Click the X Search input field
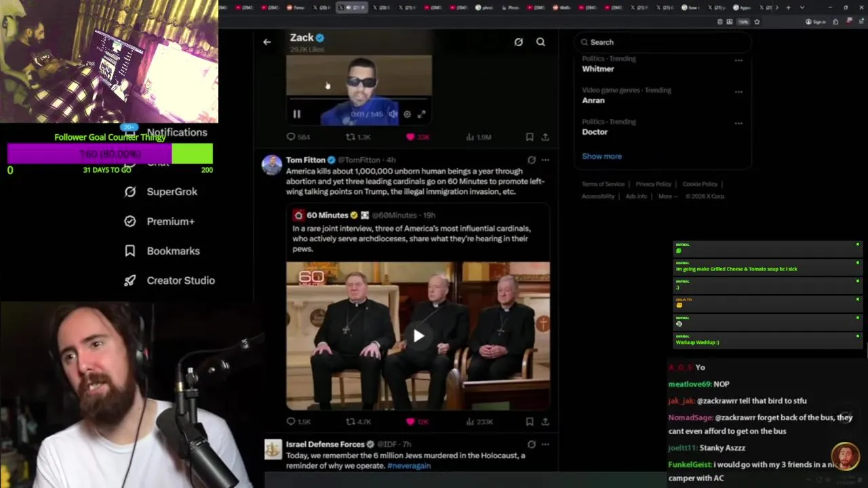The height and width of the screenshot is (488, 868). click(663, 42)
